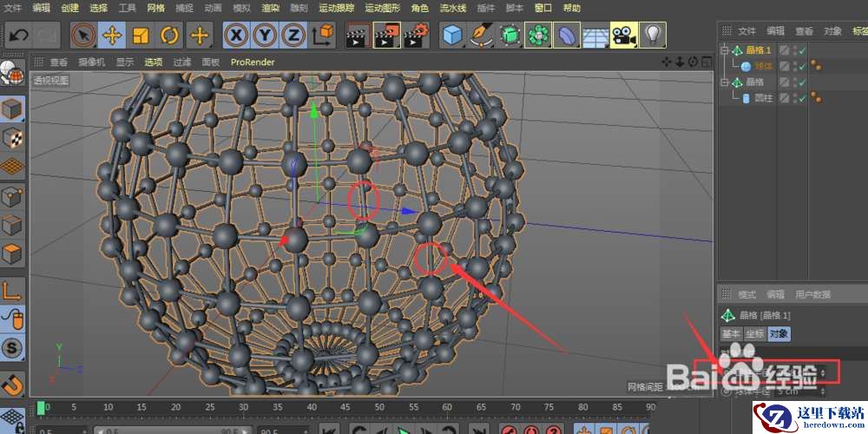
Task: Click the viewport orbit navigation icon
Action: [x=694, y=62]
